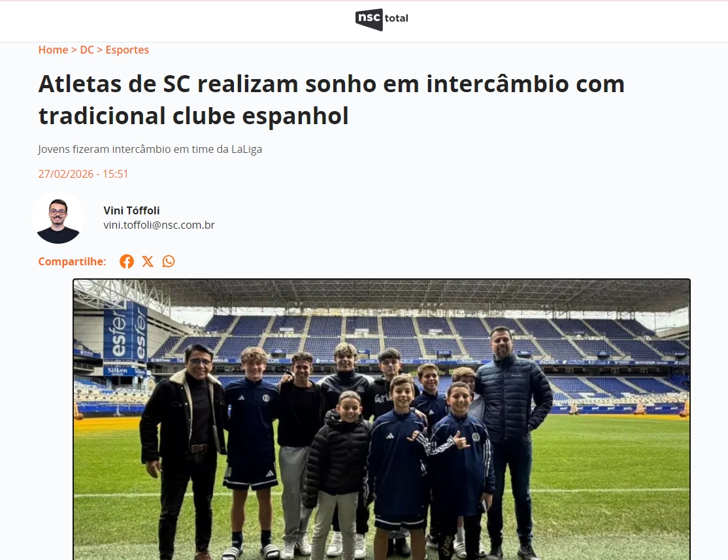728x560 pixels.
Task: Click the subtitle about LaLiga intercâmbio
Action: tap(150, 149)
